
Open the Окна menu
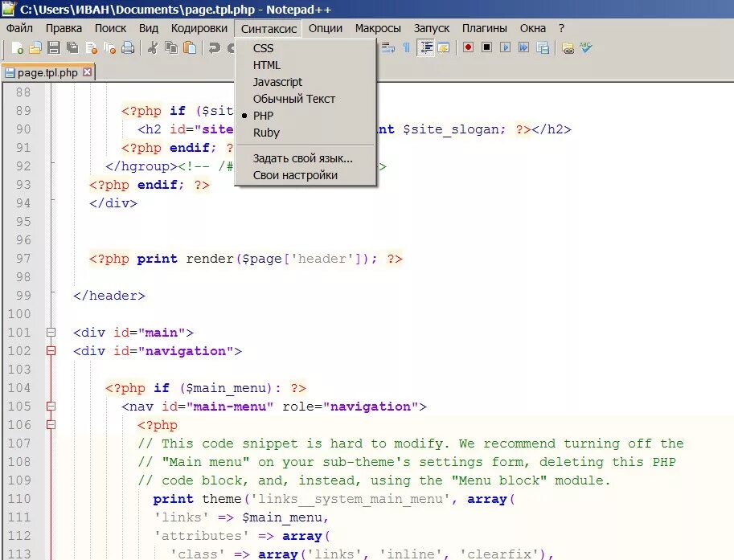(x=533, y=29)
